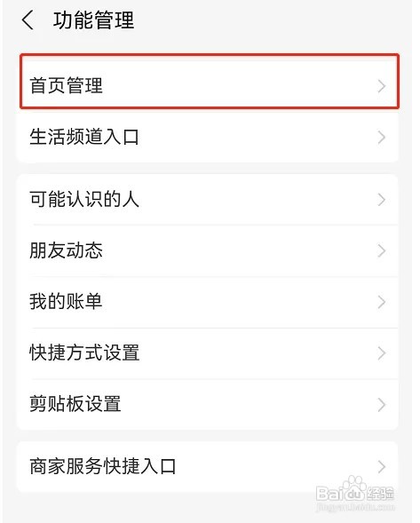Open 商家服务快捷入口
420x523 pixels.
click(207, 466)
